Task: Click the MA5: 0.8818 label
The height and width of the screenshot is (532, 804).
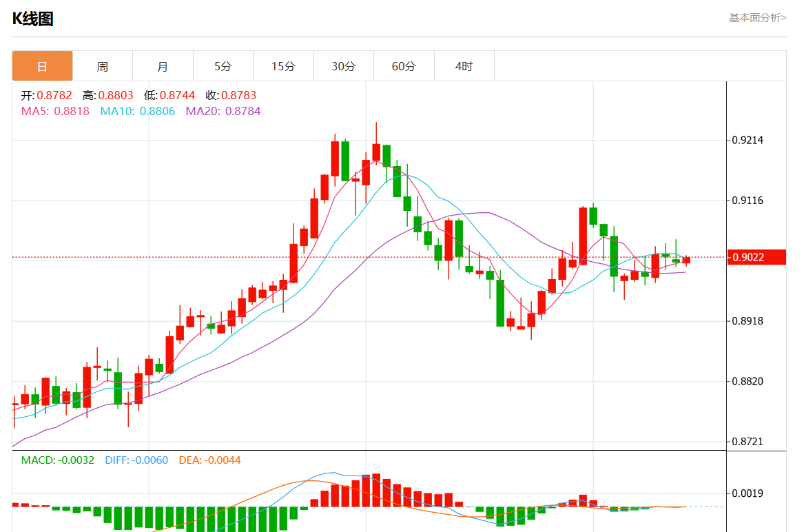Action: [55, 112]
